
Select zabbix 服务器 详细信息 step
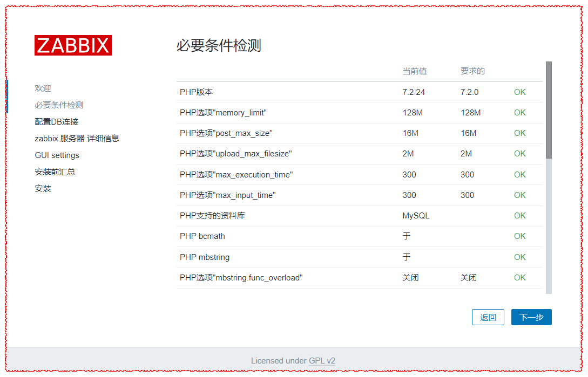point(77,138)
